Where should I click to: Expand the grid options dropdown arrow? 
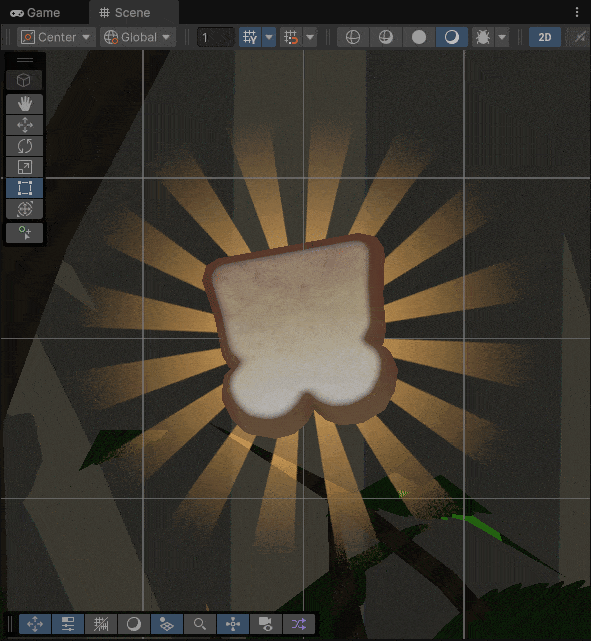269,37
